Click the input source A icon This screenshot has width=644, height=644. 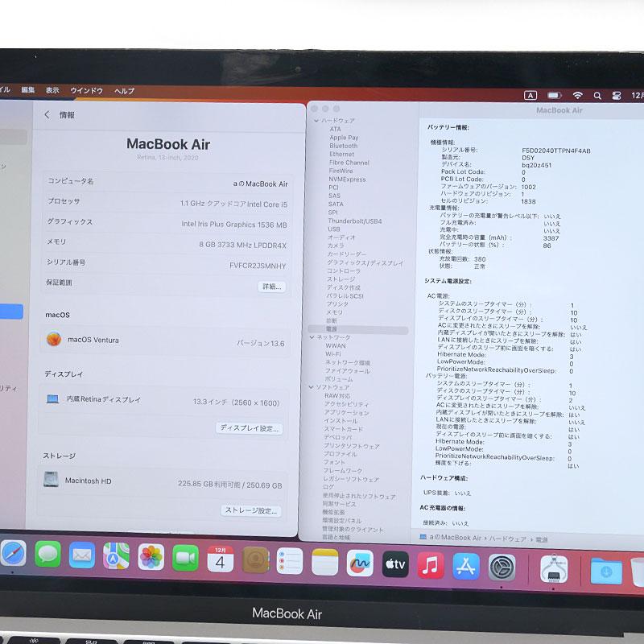pyautogui.click(x=530, y=96)
